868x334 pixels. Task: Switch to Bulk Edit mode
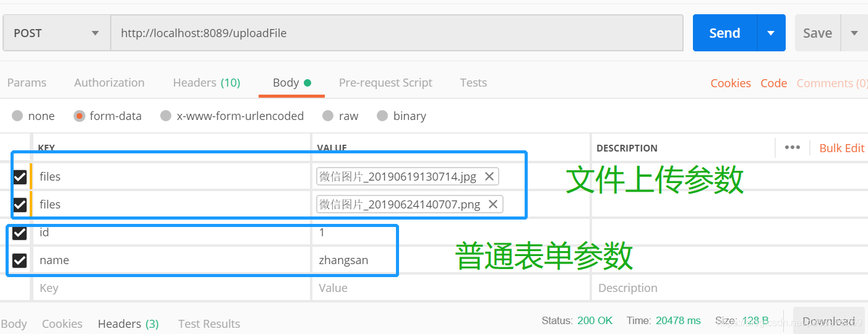tap(842, 148)
